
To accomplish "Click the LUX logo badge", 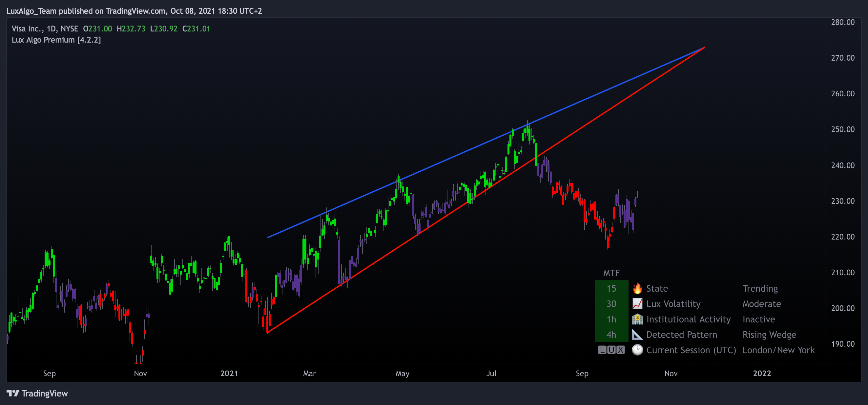I will point(611,350).
